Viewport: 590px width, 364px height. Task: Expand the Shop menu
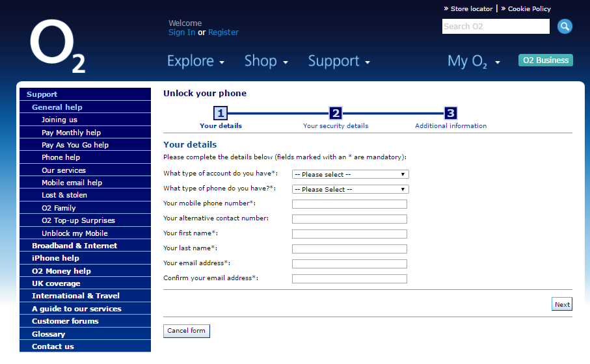coord(266,61)
